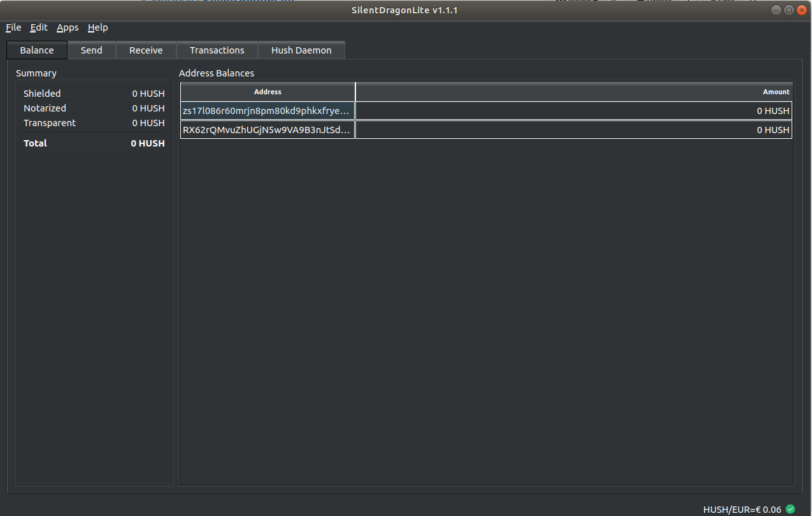Switch to the Send tab
Viewport: 812px width, 516px height.
click(x=92, y=50)
